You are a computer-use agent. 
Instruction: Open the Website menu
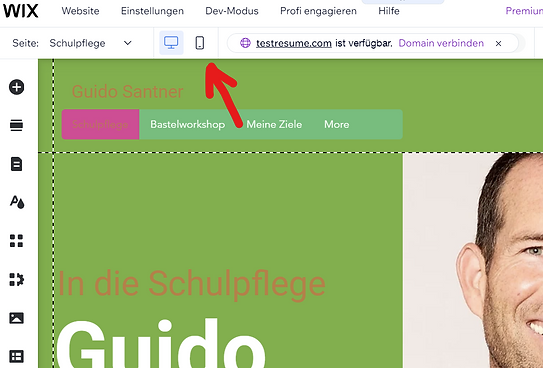click(x=80, y=11)
